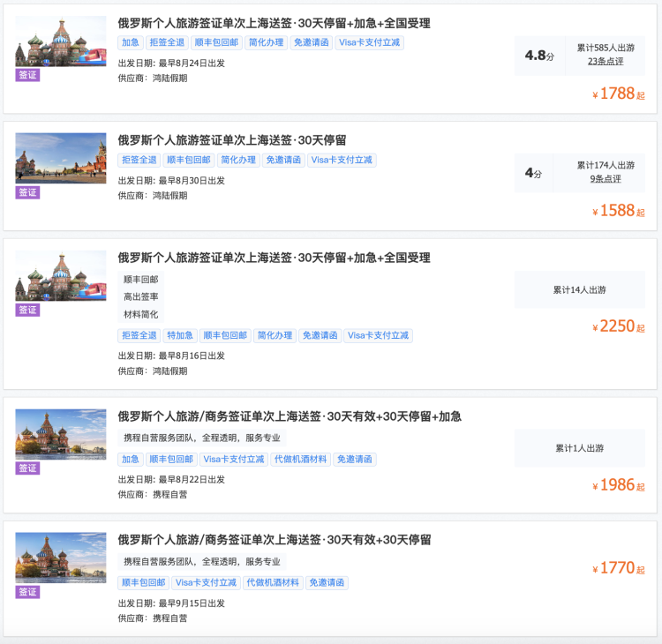Click the 4.8分 rating score
Screen dimensions: 662x644
[538, 56]
